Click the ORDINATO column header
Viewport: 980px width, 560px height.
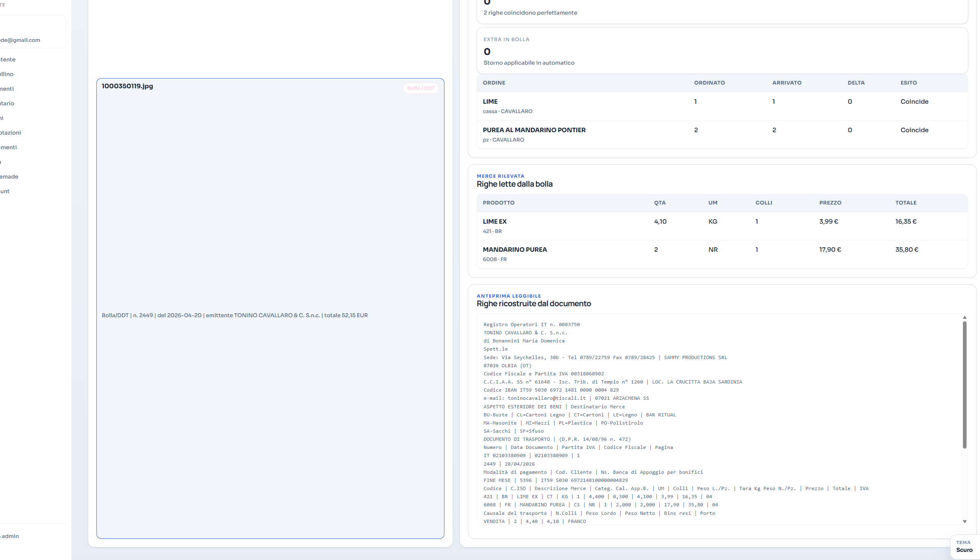tap(709, 83)
